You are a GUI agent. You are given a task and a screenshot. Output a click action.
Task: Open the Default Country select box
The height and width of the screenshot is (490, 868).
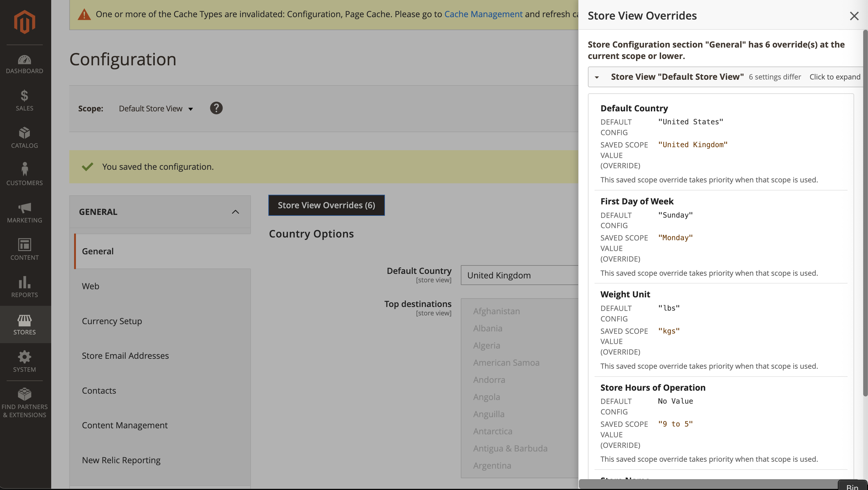(x=519, y=275)
